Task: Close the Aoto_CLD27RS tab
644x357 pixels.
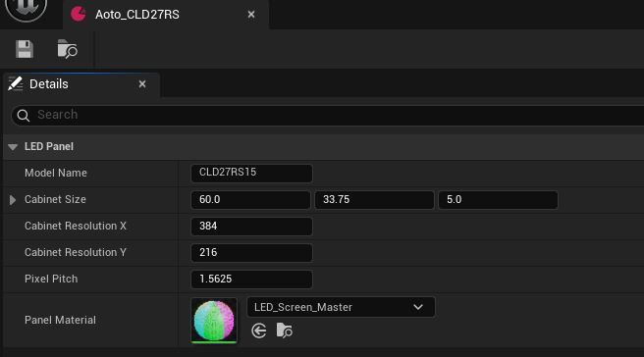Action: click(x=251, y=15)
